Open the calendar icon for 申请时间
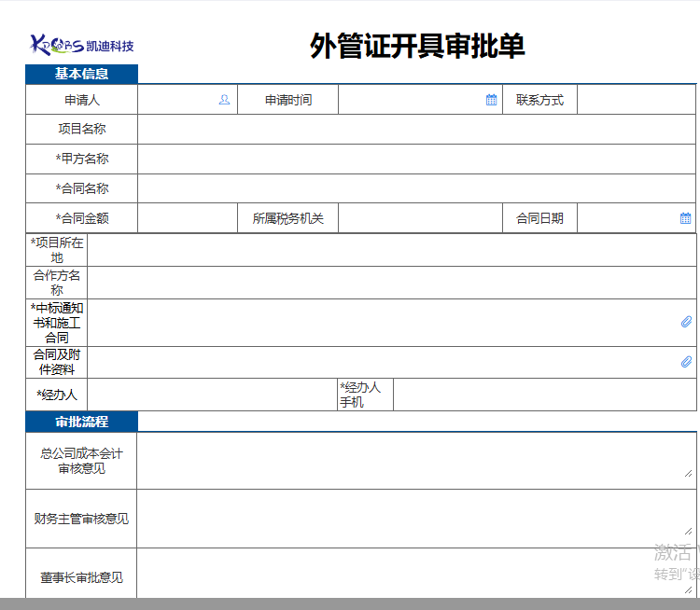700x610 pixels. 491,100
